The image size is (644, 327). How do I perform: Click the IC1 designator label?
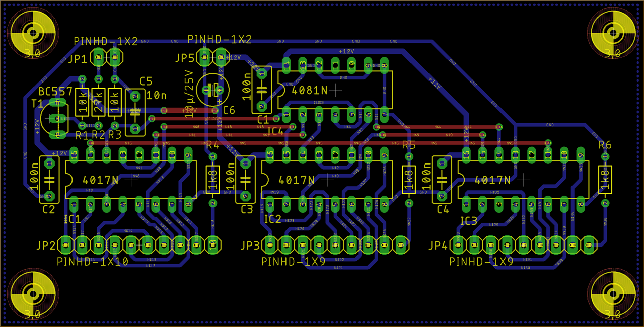coord(72,219)
